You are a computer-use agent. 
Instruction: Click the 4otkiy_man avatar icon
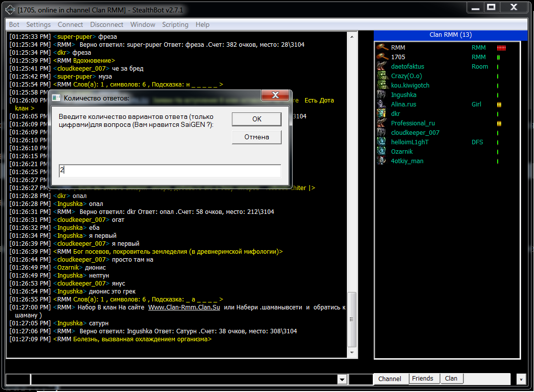382,161
